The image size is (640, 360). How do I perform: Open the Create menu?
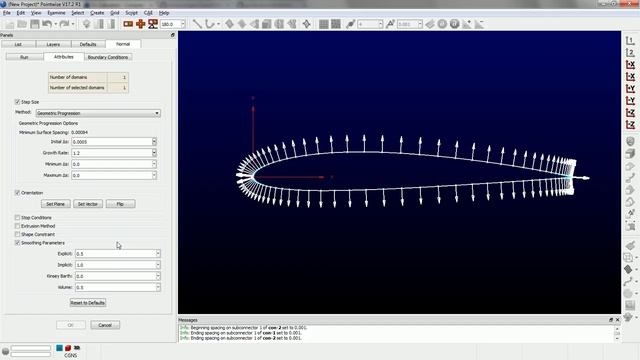[x=97, y=13]
